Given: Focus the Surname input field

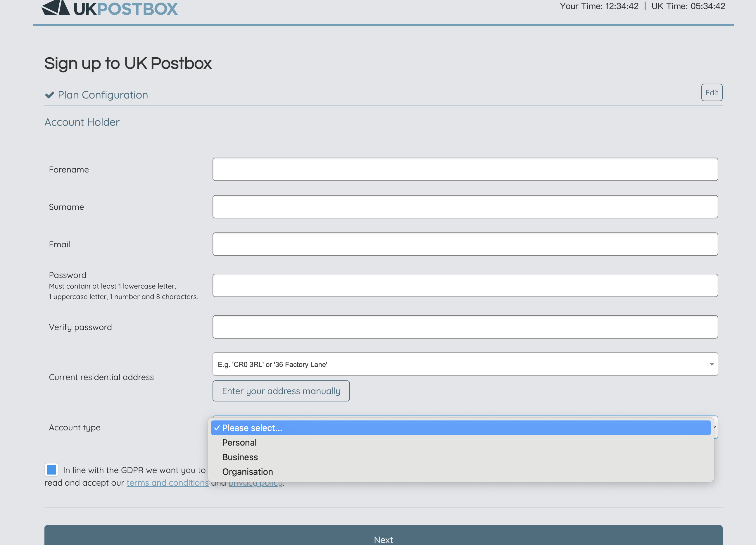Looking at the screenshot, I should (x=465, y=207).
